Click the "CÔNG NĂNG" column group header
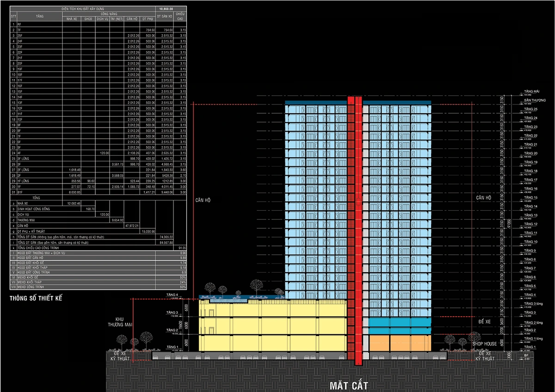555x392 pixels. coord(109,14)
